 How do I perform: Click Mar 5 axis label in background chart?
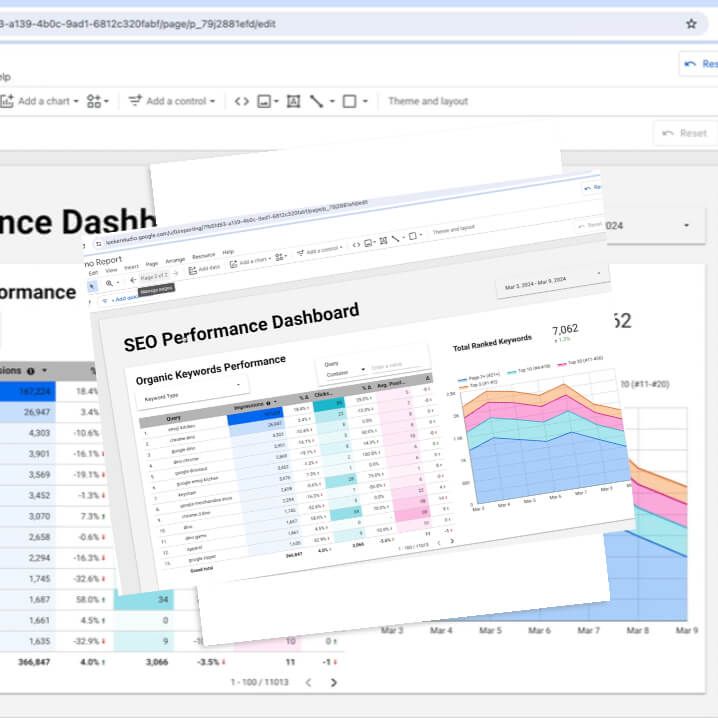click(490, 631)
